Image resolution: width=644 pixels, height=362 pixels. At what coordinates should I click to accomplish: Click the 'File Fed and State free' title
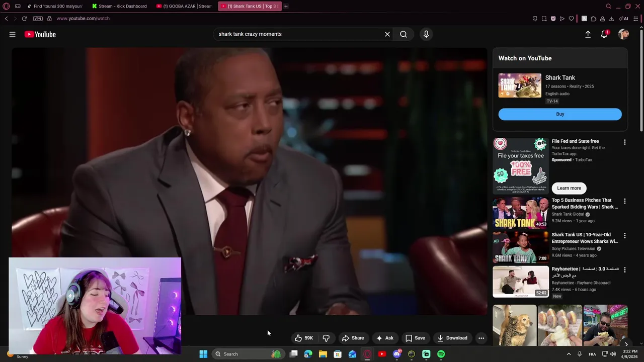(x=575, y=141)
